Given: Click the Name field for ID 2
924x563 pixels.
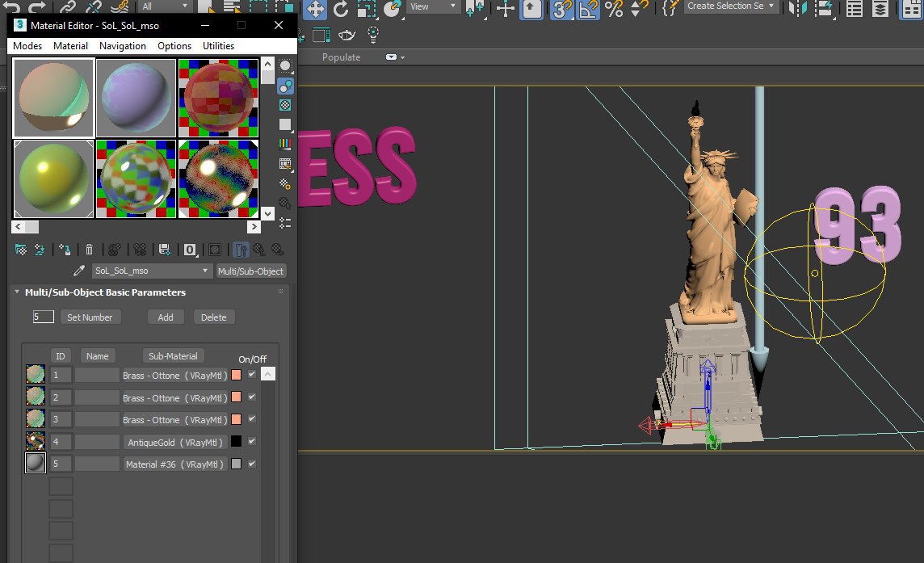Looking at the screenshot, I should (97, 397).
